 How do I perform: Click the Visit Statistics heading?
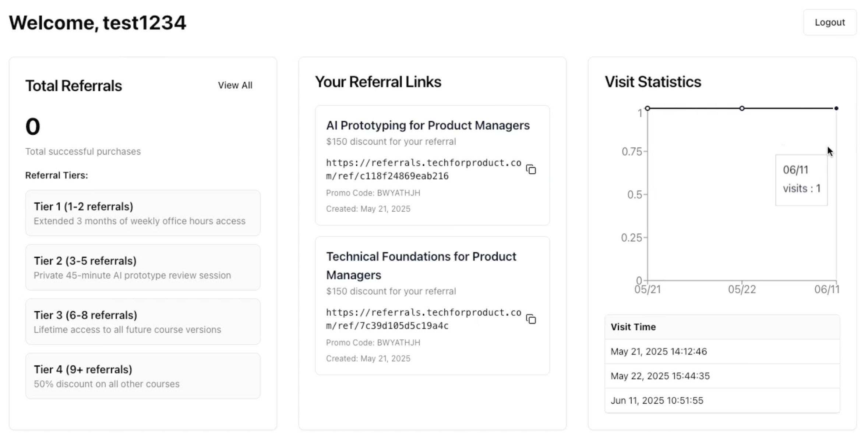[653, 82]
